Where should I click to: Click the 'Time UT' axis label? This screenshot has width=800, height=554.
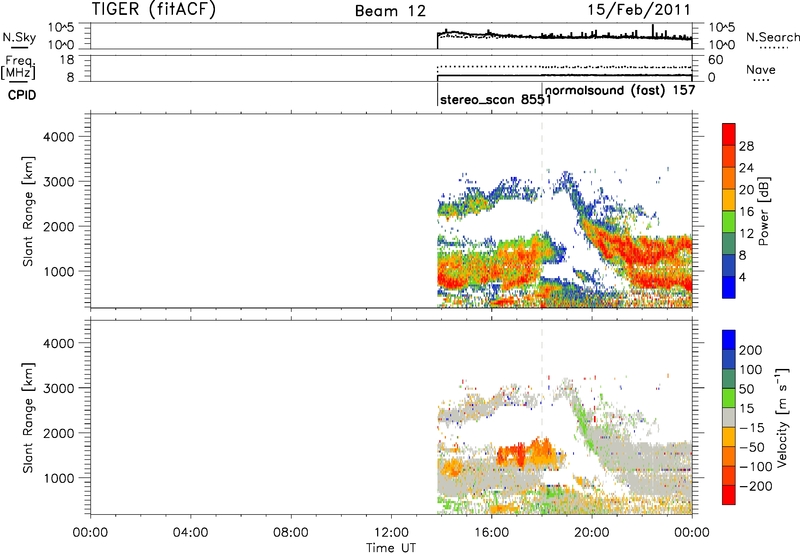coord(391,548)
